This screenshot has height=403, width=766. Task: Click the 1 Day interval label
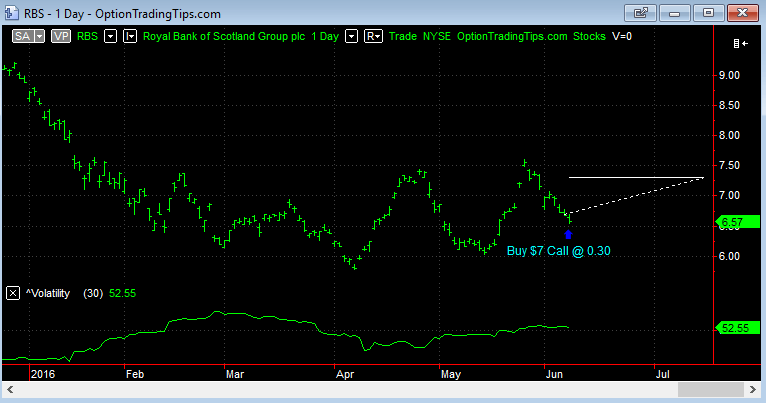(325, 37)
